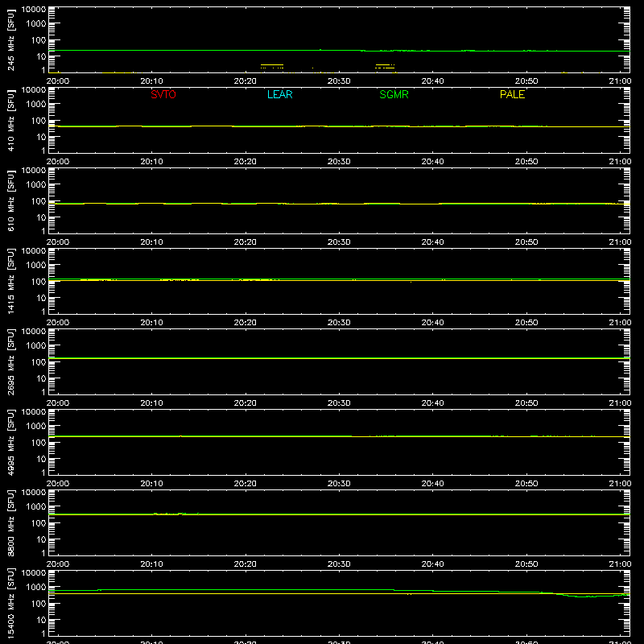This screenshot has height=644, width=644.
Task: Select the '4995 MHz [SFU]' axis title
Action: coord(10,442)
